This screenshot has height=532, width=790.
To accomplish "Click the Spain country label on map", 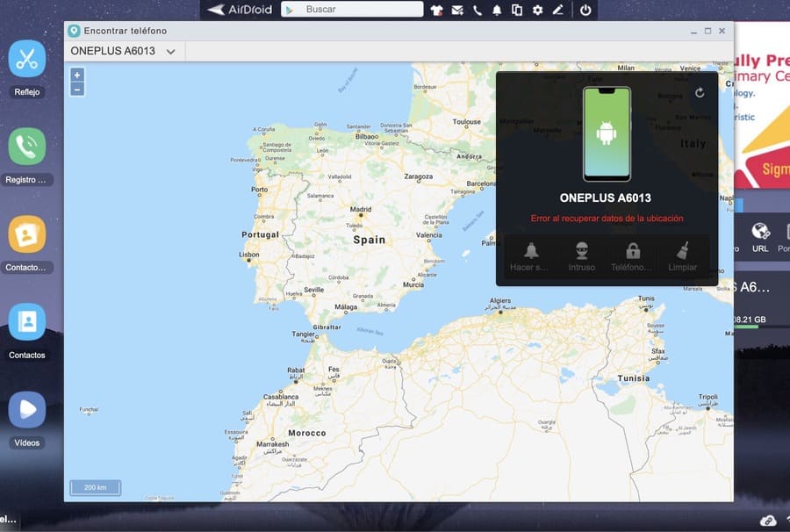I will coord(370,240).
